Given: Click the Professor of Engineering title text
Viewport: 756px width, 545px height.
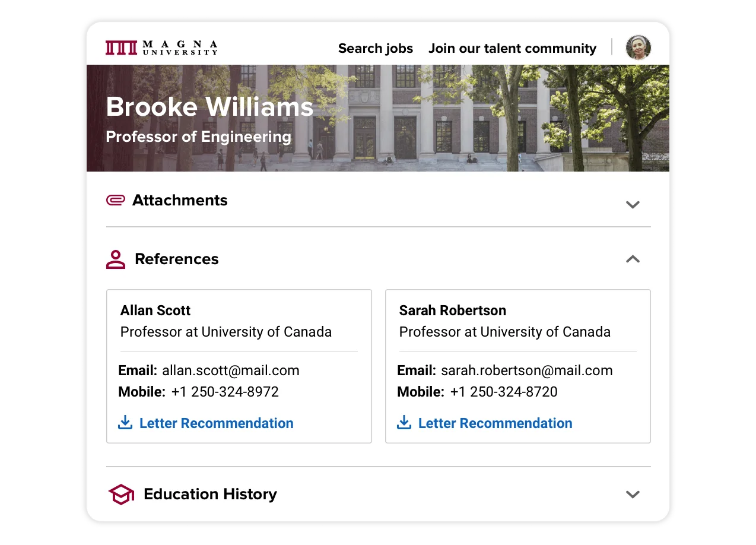Looking at the screenshot, I should tap(198, 137).
